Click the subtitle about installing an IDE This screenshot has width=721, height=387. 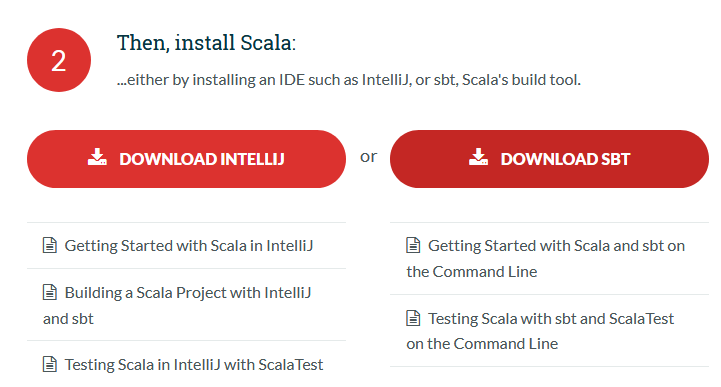tap(349, 80)
